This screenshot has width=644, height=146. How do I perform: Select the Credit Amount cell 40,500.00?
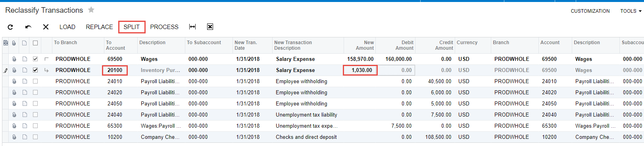435,81
